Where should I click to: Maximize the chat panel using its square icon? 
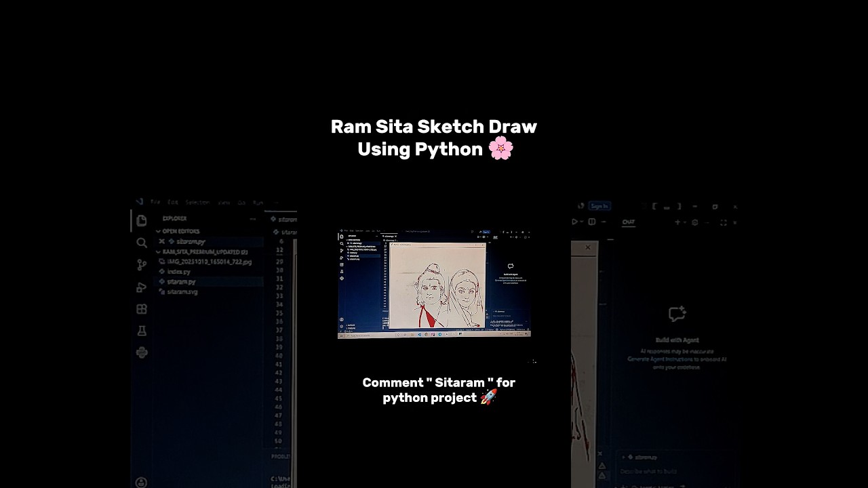[723, 222]
